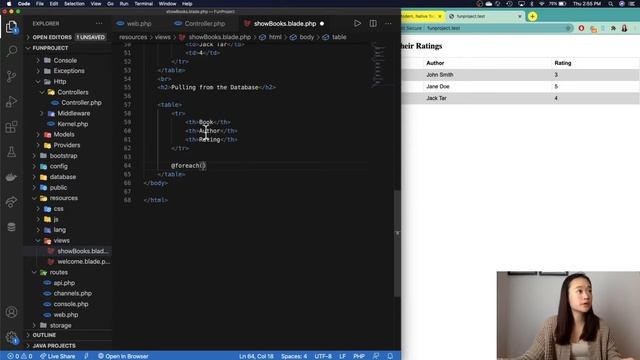Screen dimensions: 640x360
Task: Open the Accounts icon in activity bar
Action: tap(11, 312)
